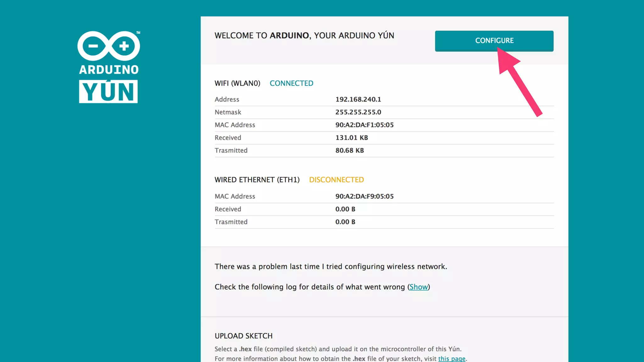Click the welcome title text

(x=304, y=36)
